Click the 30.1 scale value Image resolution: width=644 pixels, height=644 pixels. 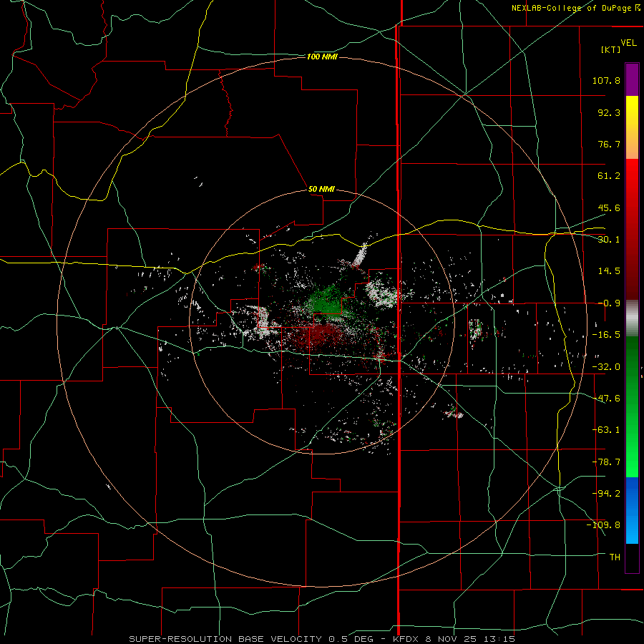coord(609,240)
